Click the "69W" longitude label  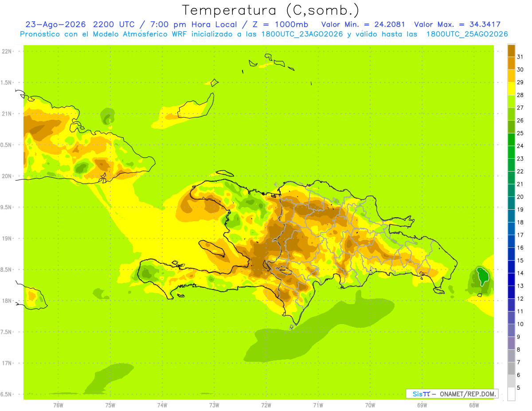pos(422,405)
